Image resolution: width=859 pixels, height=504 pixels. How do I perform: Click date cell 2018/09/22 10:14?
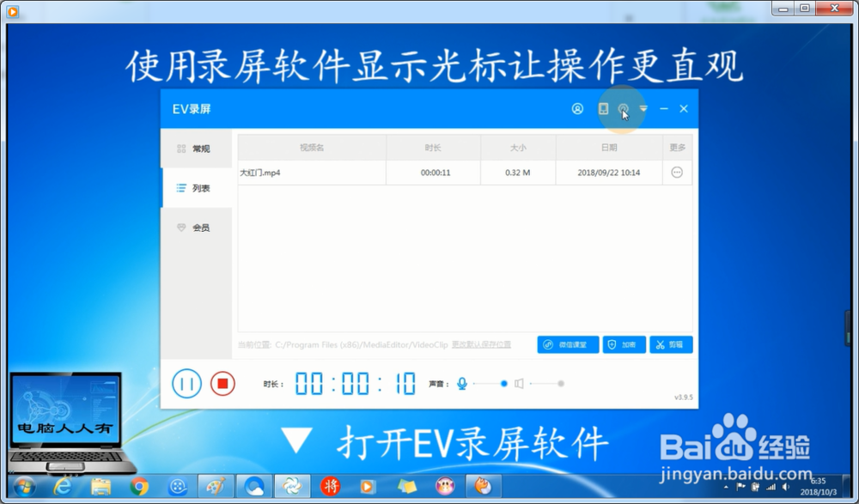coord(609,173)
